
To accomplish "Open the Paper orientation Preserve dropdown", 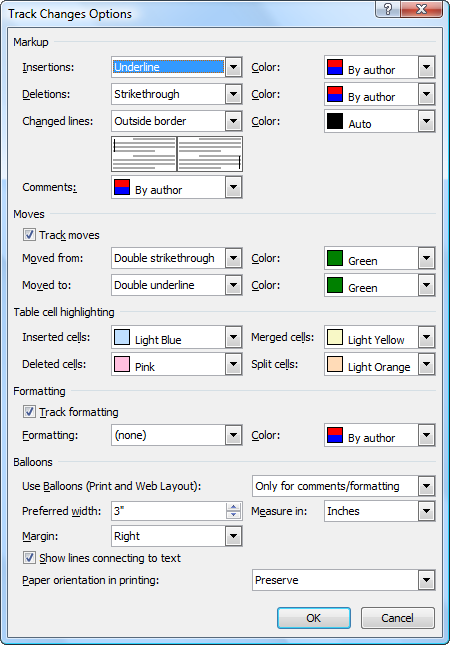I will click(x=427, y=580).
